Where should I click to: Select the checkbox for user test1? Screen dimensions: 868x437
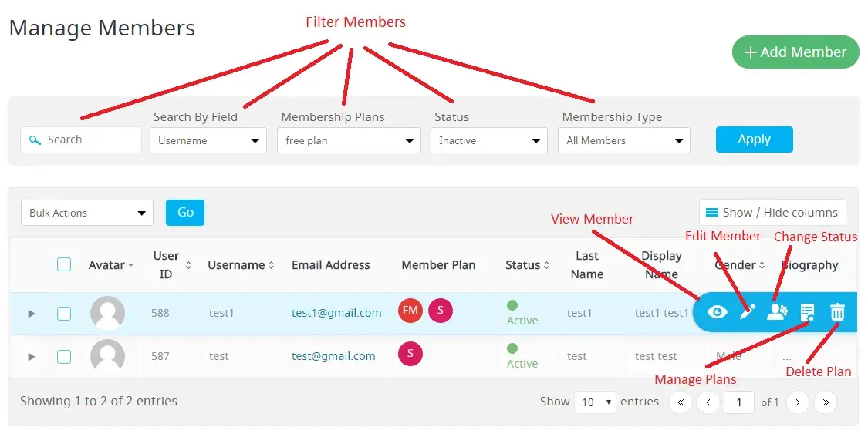(x=64, y=313)
